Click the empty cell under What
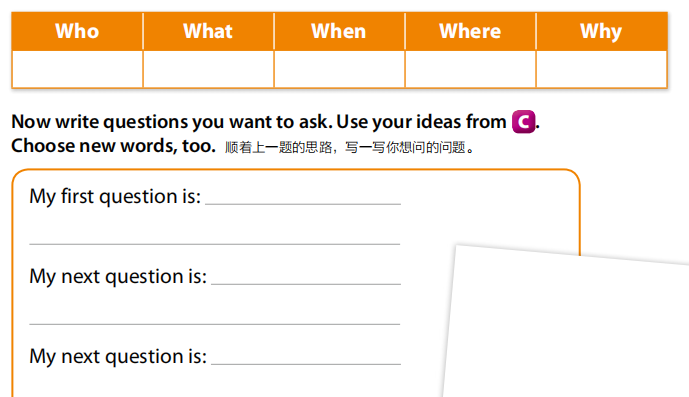 click(x=208, y=69)
